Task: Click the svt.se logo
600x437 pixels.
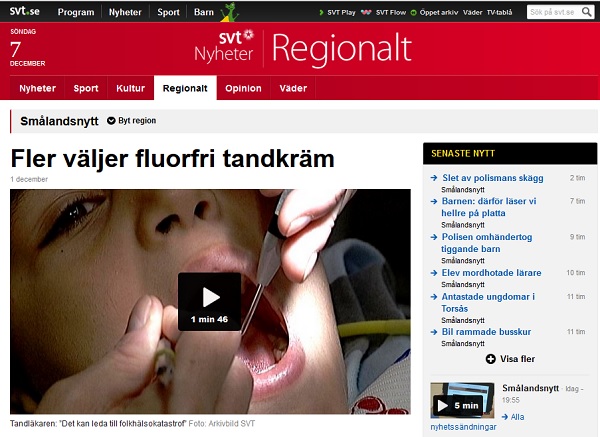Action: 24,11
